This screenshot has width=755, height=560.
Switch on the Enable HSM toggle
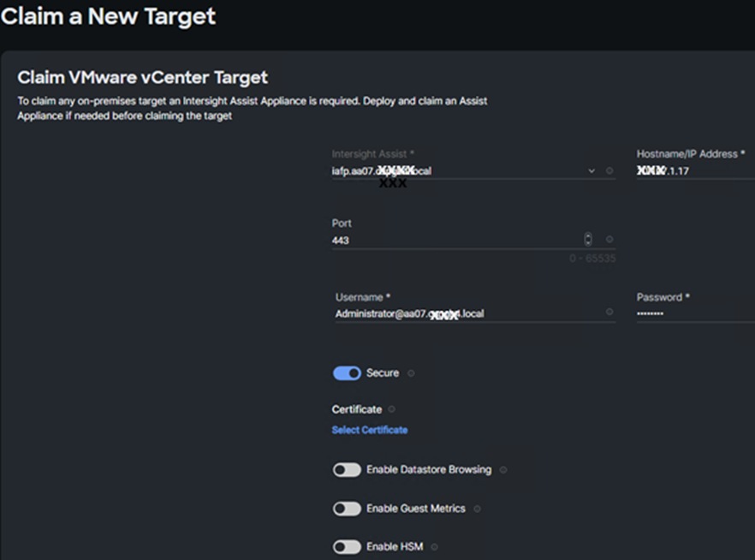pyautogui.click(x=347, y=547)
